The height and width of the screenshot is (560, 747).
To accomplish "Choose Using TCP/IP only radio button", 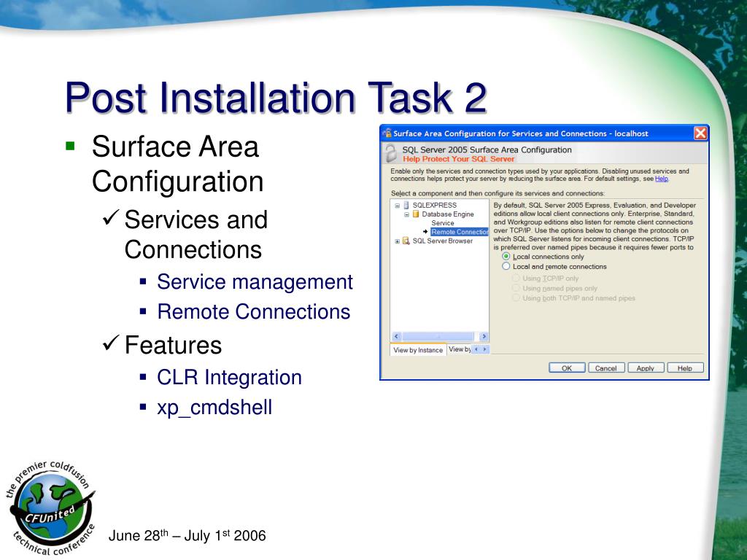I will click(516, 278).
